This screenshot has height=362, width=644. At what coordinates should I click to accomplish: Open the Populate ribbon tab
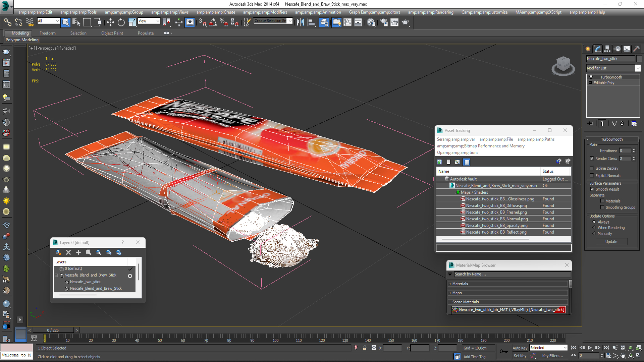[146, 33]
